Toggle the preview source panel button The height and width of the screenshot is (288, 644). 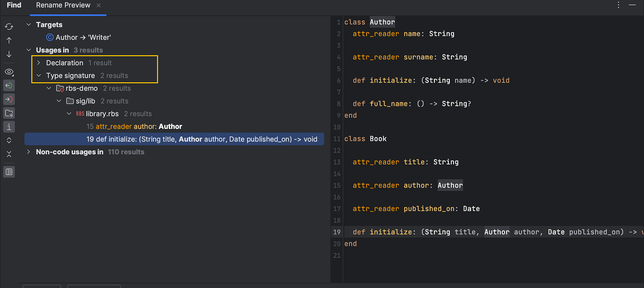pos(9,172)
